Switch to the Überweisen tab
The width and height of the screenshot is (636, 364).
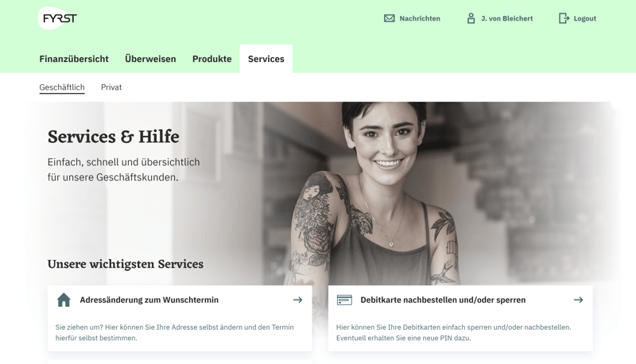click(150, 59)
